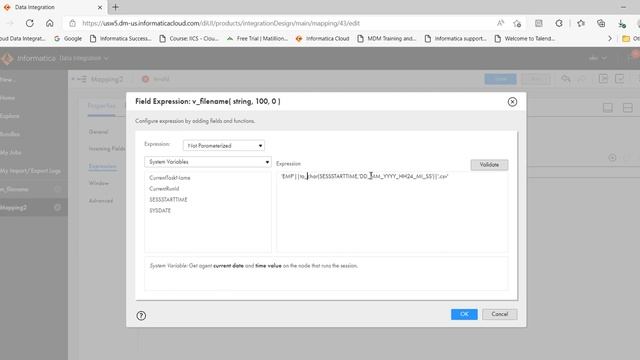Select SYSDATE system variable
Viewport: 640px width, 360px height.
(160, 211)
